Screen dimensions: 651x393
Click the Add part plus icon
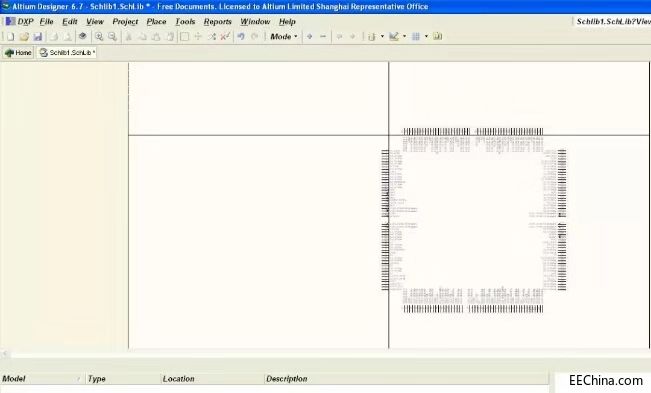(309, 37)
